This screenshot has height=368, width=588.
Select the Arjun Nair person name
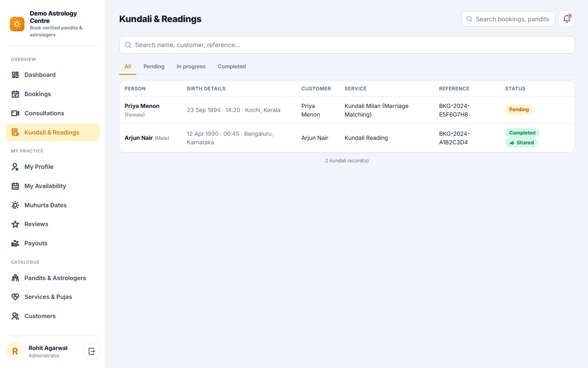[139, 138]
